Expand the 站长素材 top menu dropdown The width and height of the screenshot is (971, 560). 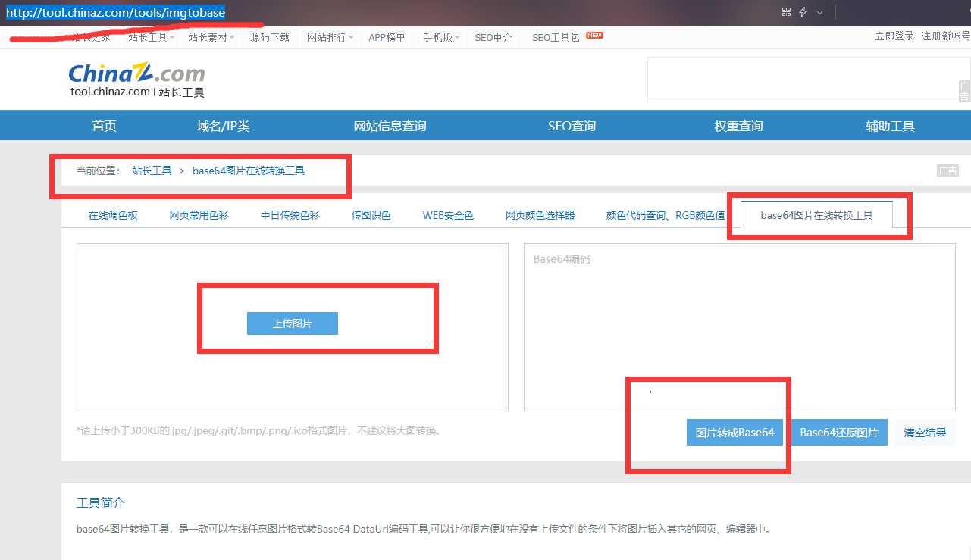pos(211,37)
